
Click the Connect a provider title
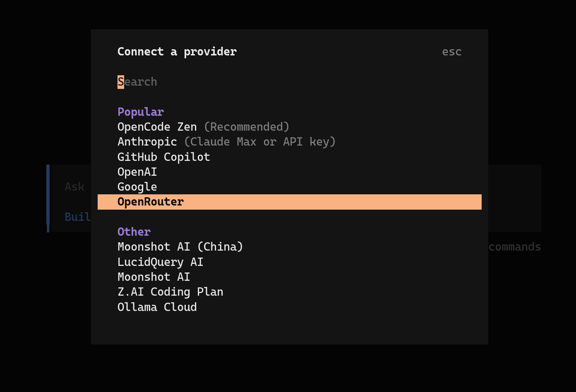[x=177, y=52]
